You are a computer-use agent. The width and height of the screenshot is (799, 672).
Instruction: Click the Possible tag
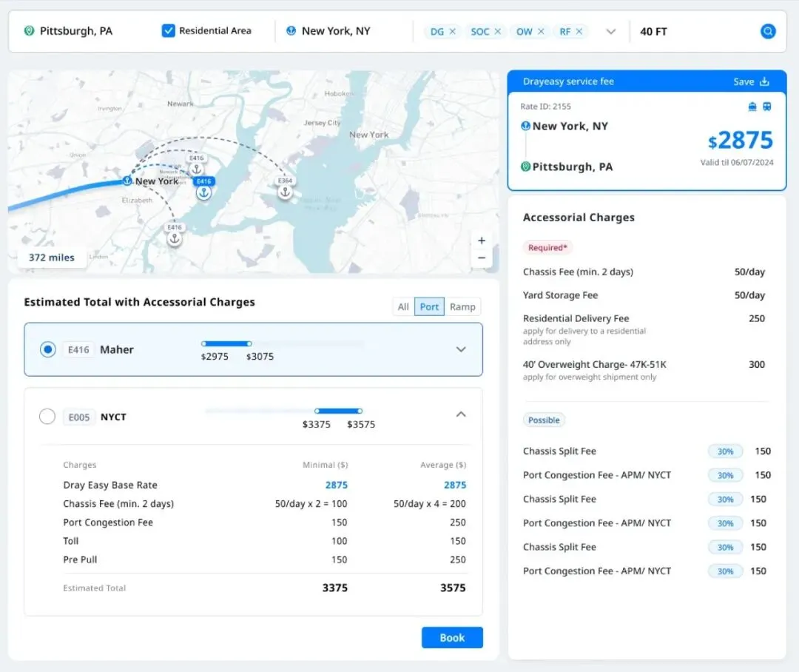click(544, 420)
